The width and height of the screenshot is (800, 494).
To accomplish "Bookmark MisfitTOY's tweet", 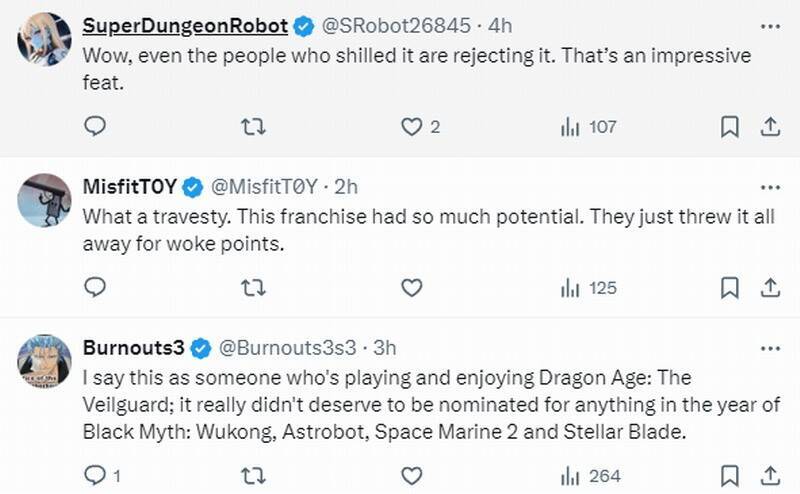I will pos(730,288).
